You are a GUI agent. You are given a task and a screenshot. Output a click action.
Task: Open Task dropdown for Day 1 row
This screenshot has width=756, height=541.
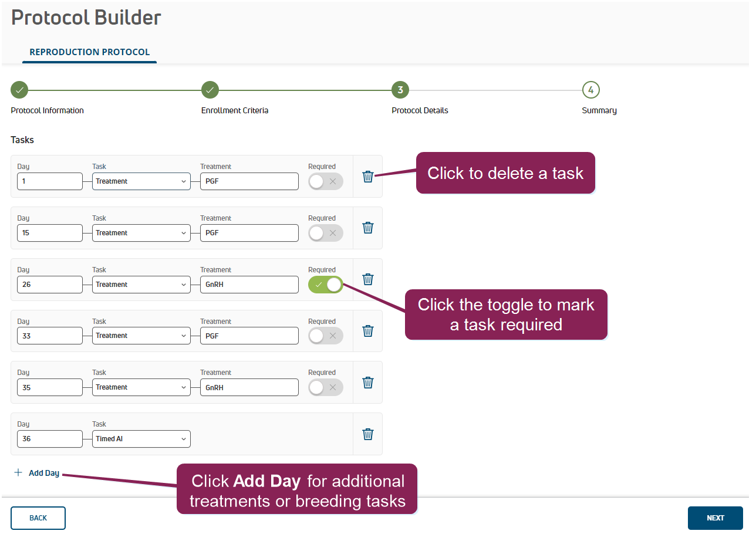pyautogui.click(x=141, y=181)
